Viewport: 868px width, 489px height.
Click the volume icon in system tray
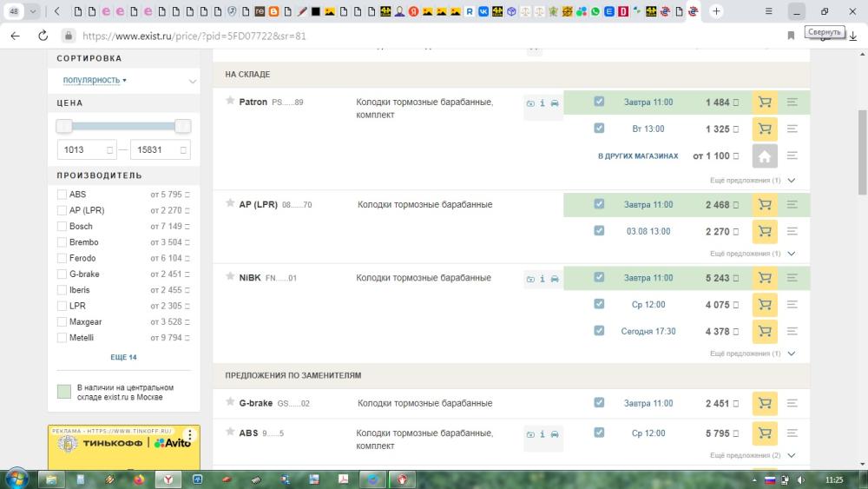click(800, 480)
